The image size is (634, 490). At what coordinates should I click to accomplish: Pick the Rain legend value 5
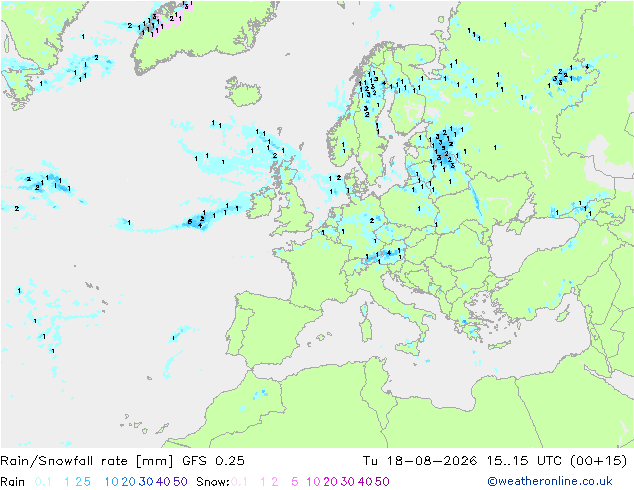[87, 482]
